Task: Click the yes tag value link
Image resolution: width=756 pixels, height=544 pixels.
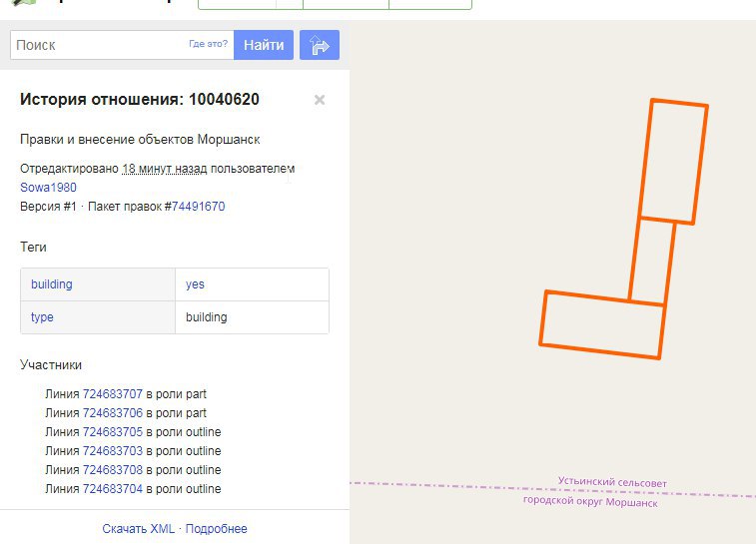Action: (x=195, y=284)
